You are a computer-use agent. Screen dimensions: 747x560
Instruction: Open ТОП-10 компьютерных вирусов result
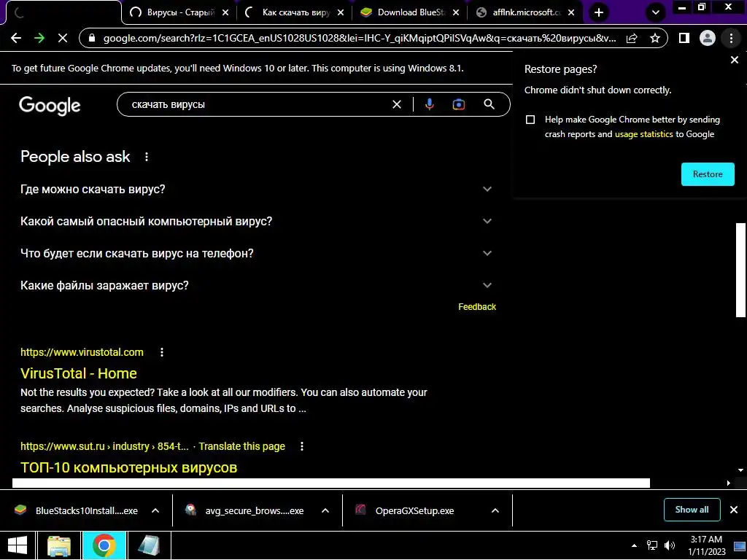128,467
